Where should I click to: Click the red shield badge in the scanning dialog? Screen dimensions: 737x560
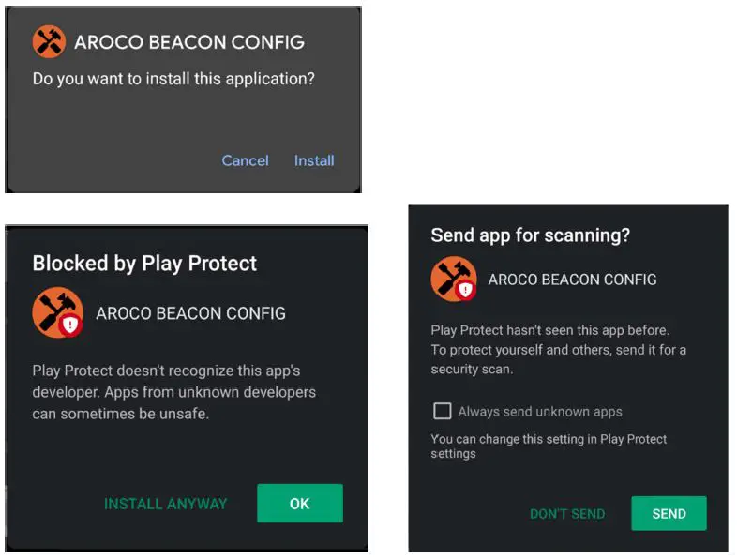[465, 290]
